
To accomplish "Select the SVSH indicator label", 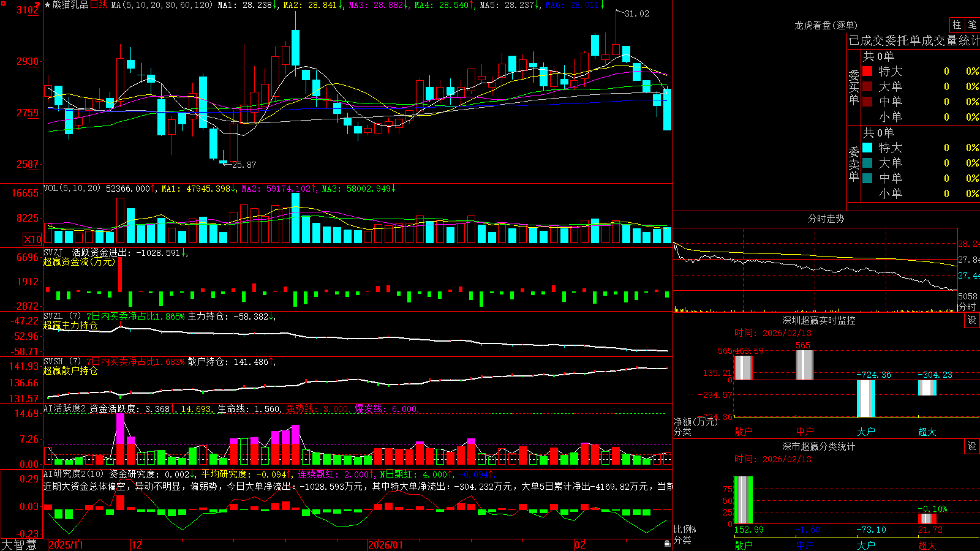I will pos(53,362).
